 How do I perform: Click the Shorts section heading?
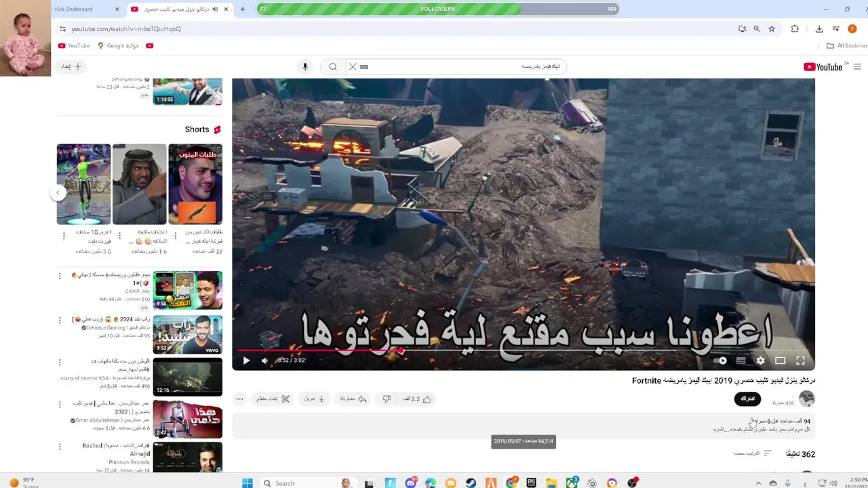(203, 129)
